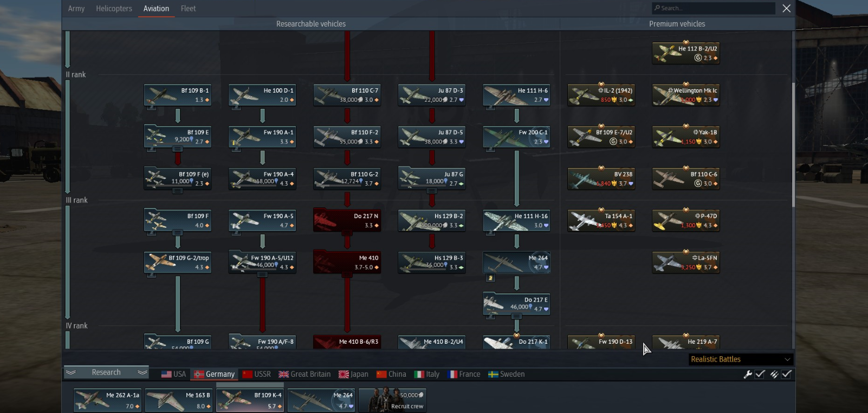Select Me 262 A-1a crew slot
The image size is (868, 413).
pos(107,401)
